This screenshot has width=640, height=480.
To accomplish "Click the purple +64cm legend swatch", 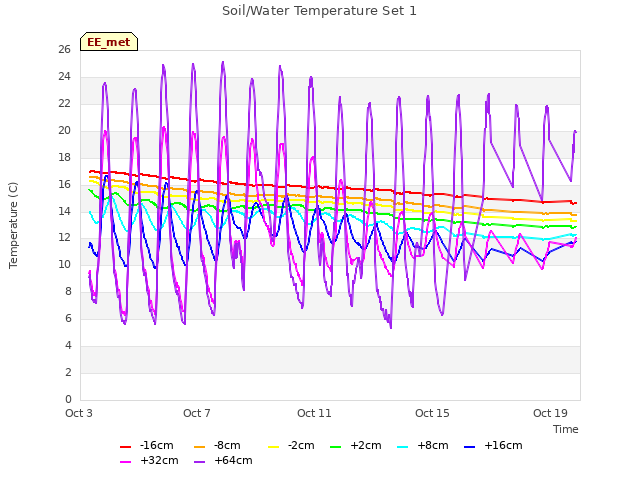I will point(200,462).
